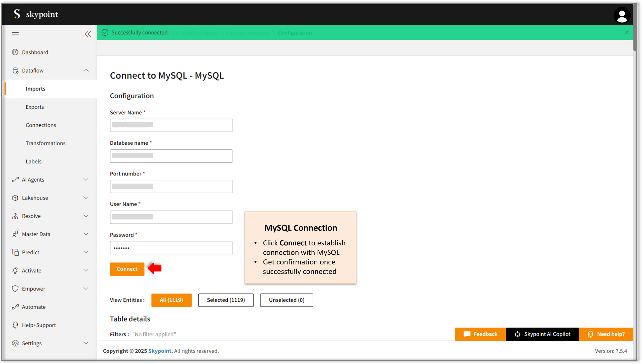Open Help+Support in sidebar
Viewport: 642px width, 364px height.
tap(39, 325)
